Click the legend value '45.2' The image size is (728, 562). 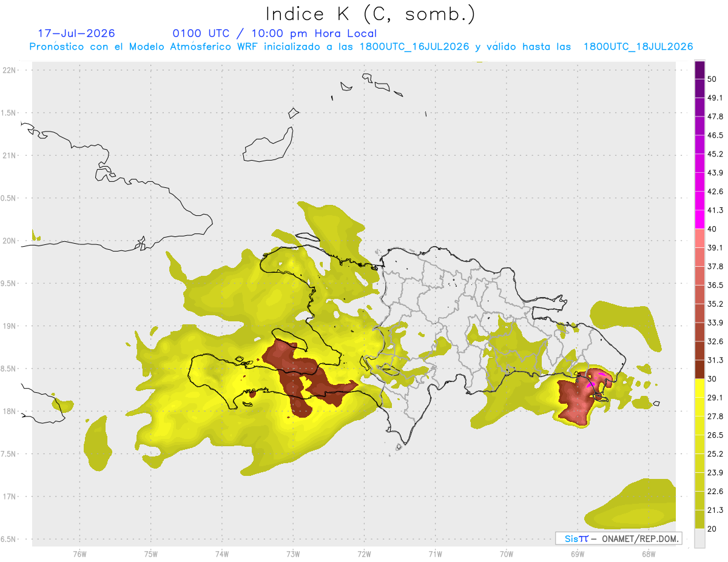715,154
